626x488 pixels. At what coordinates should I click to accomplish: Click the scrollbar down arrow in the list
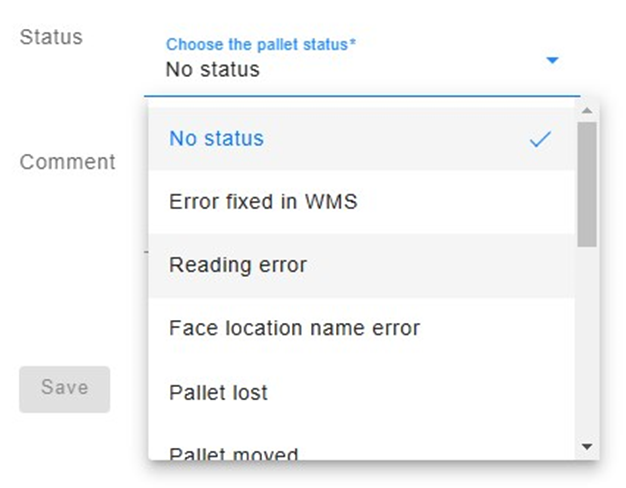pyautogui.click(x=587, y=446)
